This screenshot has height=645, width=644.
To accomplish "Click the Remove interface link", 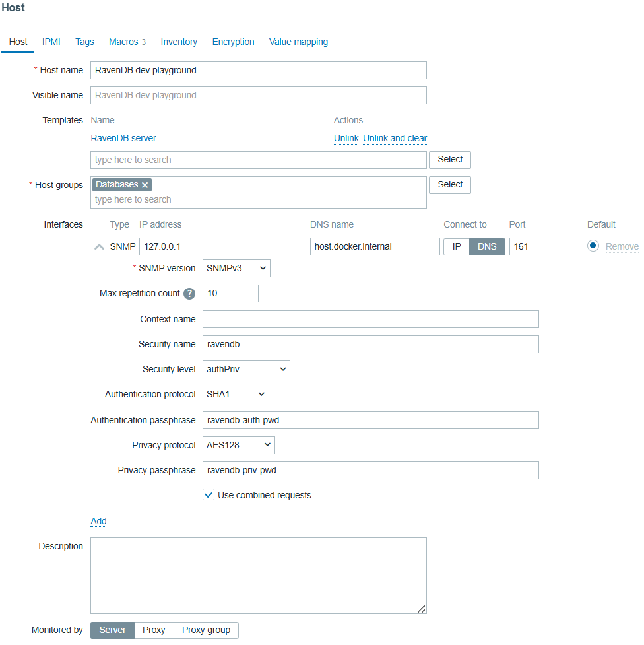I will 622,247.
